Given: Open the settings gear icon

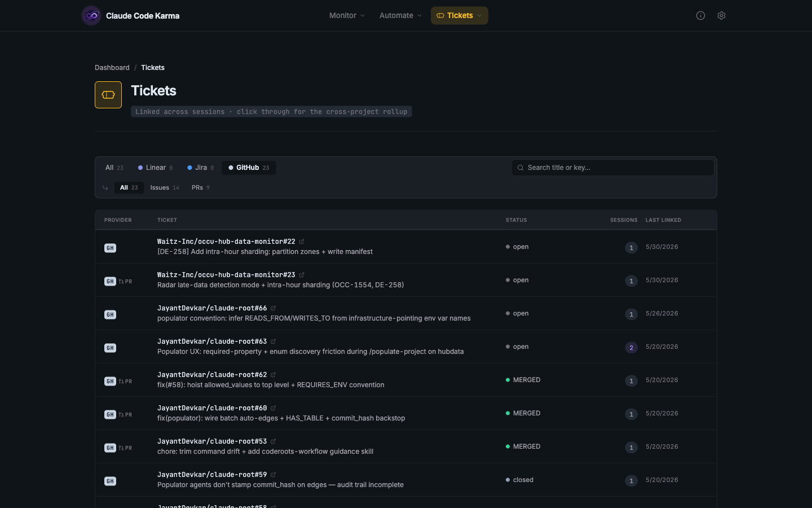Looking at the screenshot, I should point(721,16).
